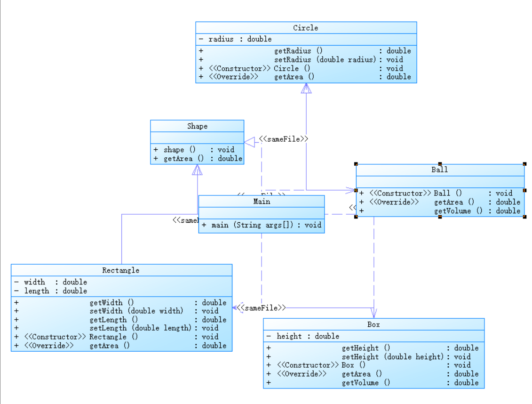Click the arrowhead pointing into Box class
This screenshot has height=404, width=532.
pyautogui.click(x=373, y=313)
